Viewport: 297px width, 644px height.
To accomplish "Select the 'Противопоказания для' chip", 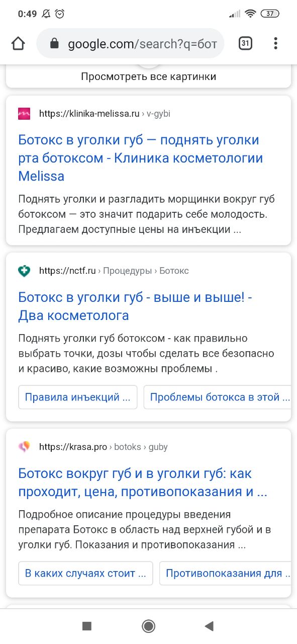I will (x=226, y=573).
